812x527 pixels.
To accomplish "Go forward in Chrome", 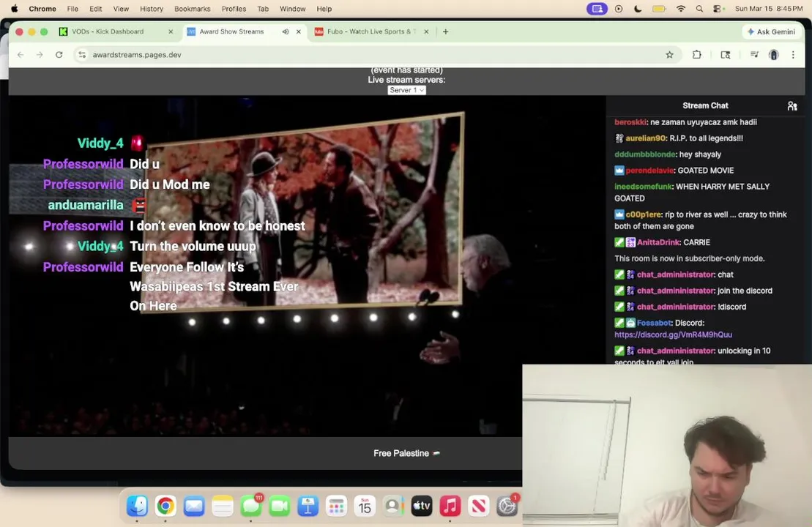I will [x=40, y=54].
